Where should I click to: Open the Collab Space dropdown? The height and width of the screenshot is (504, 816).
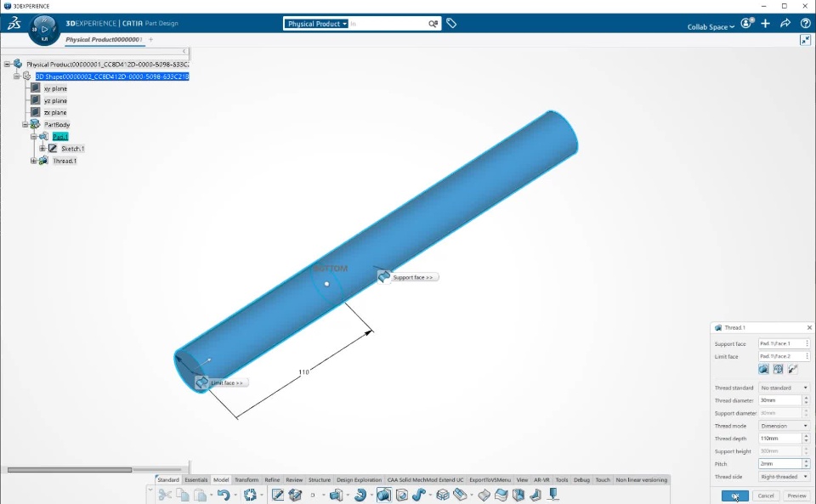tap(711, 26)
